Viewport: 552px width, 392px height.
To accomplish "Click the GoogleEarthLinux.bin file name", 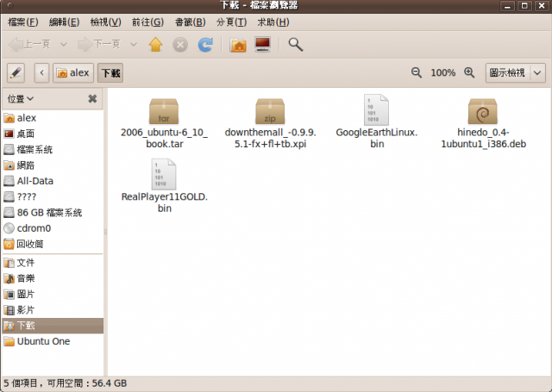I will [x=377, y=138].
